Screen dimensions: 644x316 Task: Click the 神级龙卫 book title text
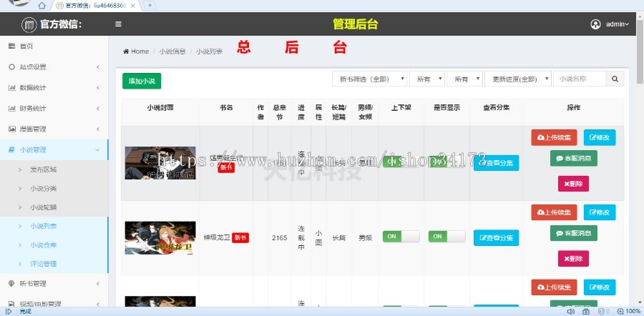tap(217, 237)
